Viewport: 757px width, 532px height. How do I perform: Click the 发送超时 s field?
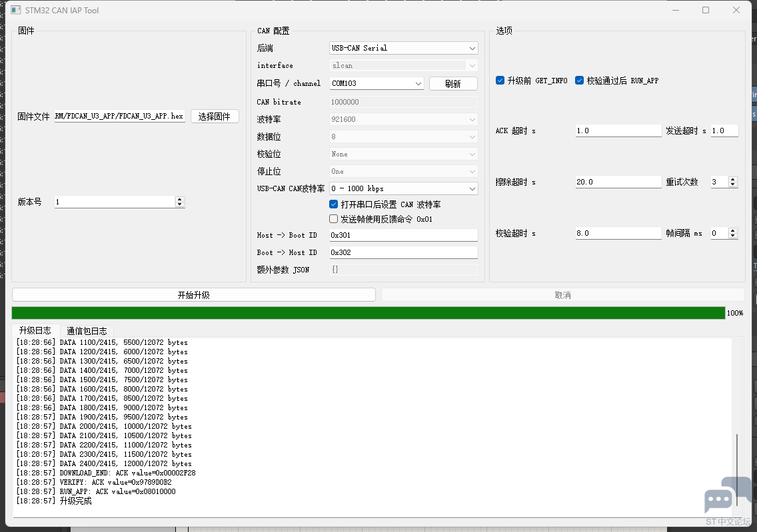coord(724,131)
